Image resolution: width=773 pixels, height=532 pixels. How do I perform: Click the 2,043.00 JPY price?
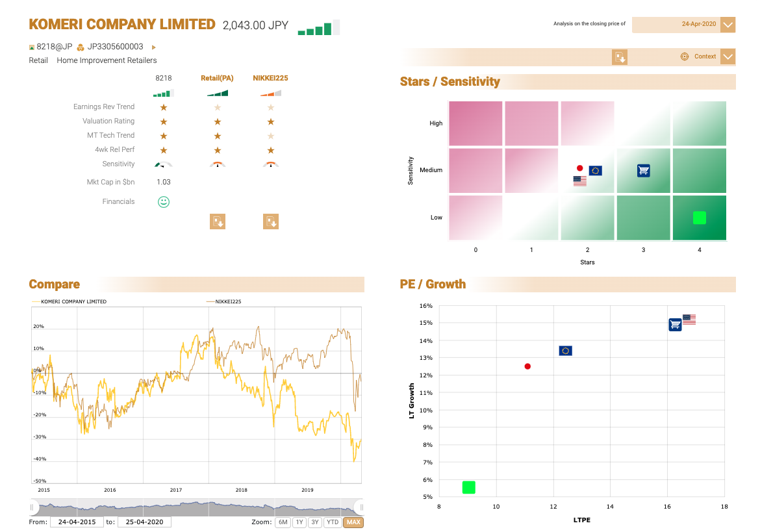(x=255, y=25)
